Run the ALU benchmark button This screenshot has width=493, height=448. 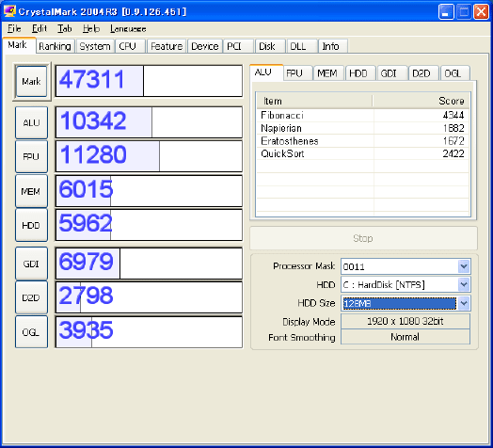point(31,122)
